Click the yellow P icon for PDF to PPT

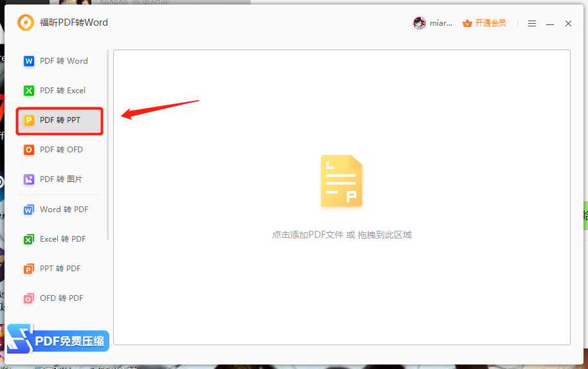pos(29,120)
